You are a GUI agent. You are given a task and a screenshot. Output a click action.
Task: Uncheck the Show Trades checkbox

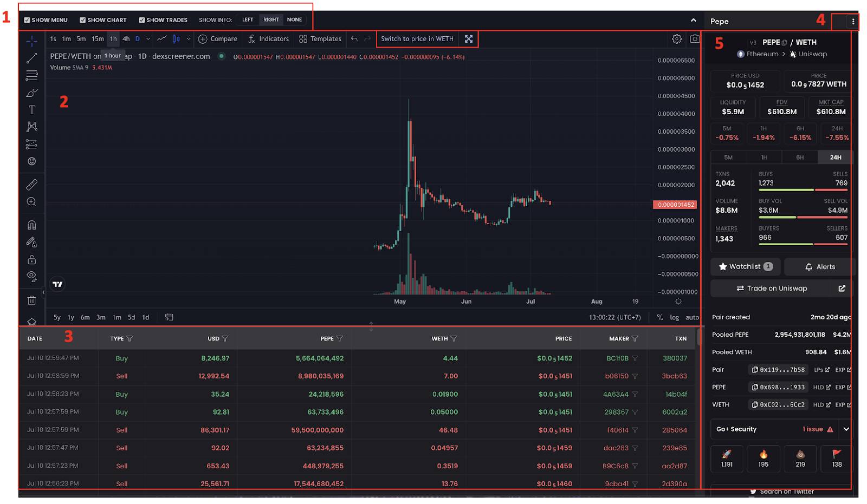click(142, 20)
